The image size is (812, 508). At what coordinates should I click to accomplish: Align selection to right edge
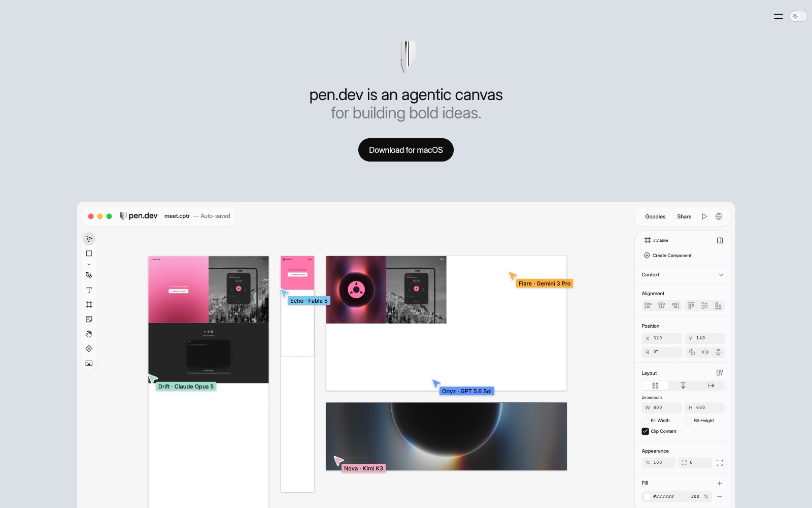pos(675,305)
